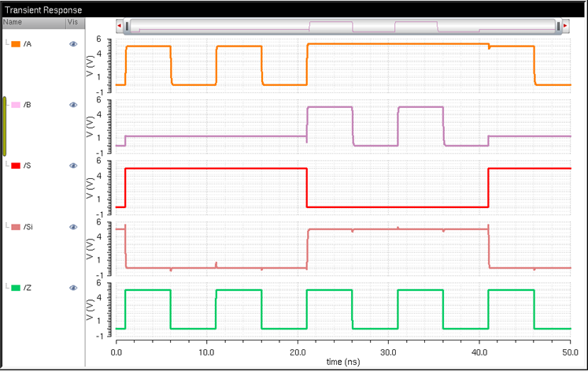Screen dimensions: 588x372
Task: Hide the /Z trace via eye icon
Action: pos(73,288)
